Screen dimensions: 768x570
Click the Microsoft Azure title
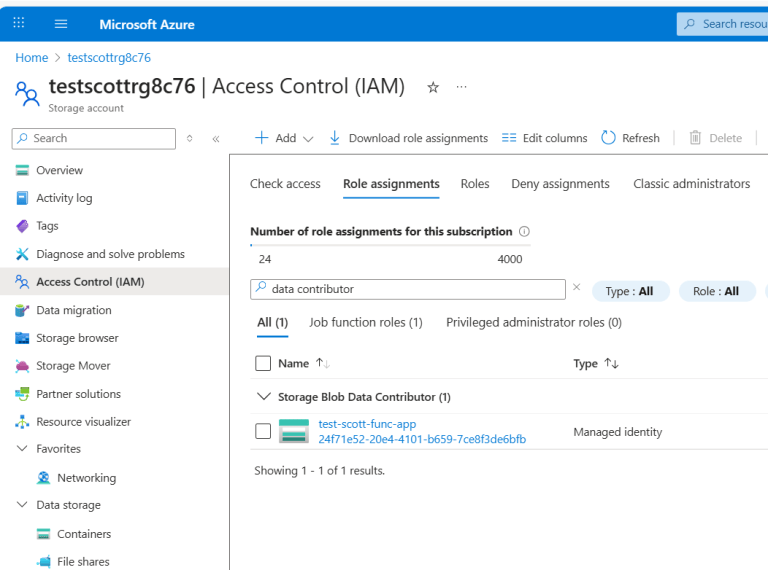[x=147, y=24]
